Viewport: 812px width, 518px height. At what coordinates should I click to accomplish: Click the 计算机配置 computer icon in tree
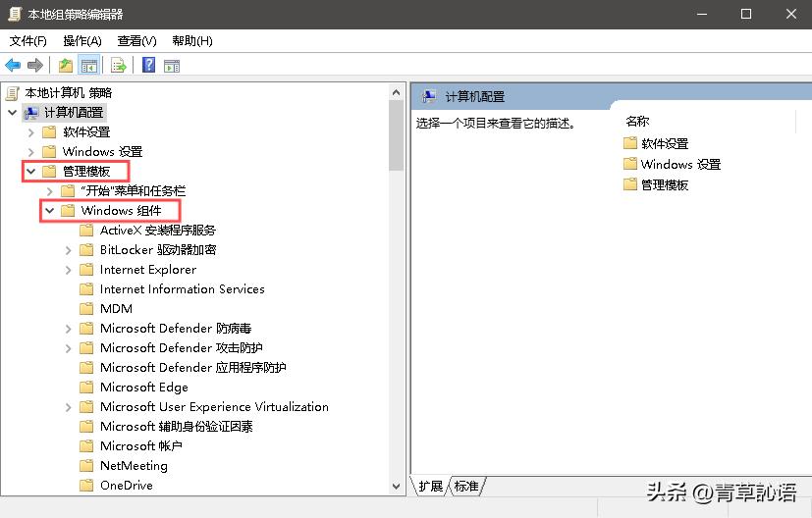click(31, 113)
